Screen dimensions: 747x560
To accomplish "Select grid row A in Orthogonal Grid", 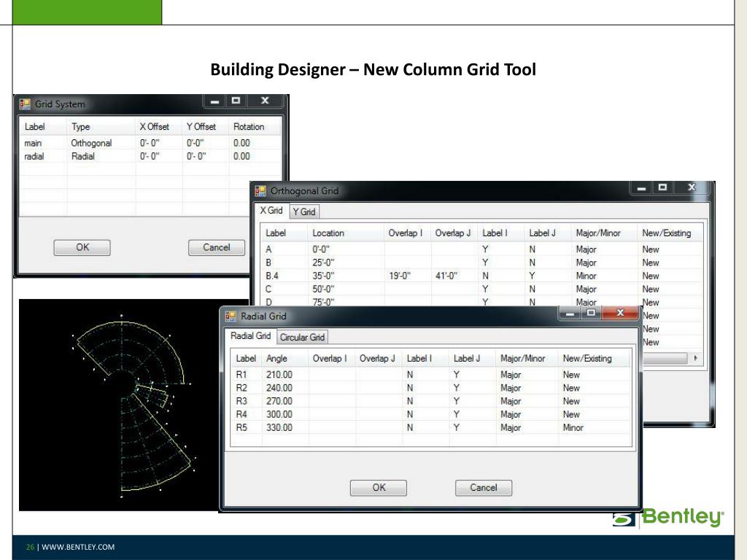I will pyautogui.click(x=481, y=249).
